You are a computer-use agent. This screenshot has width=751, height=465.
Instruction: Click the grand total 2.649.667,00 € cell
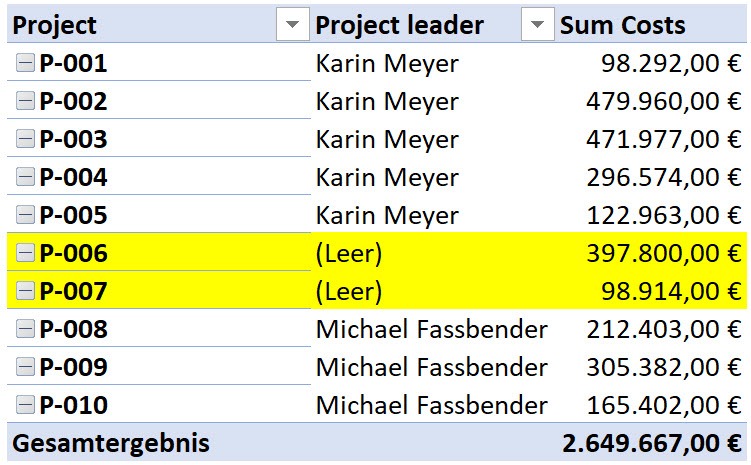pos(651,442)
